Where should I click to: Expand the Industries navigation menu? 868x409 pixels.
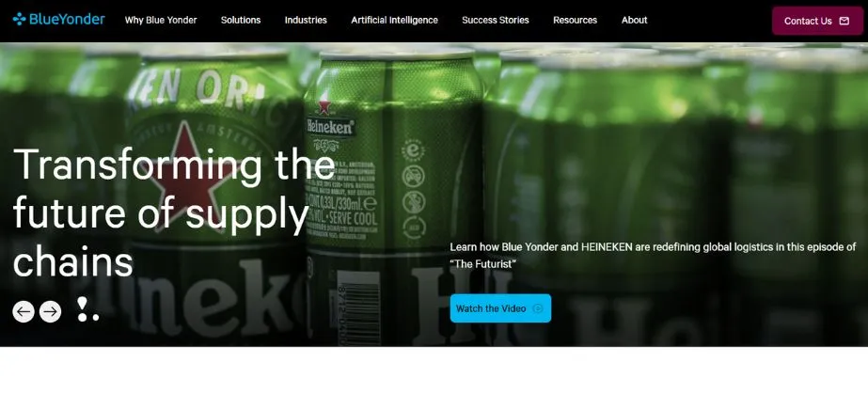click(x=306, y=20)
